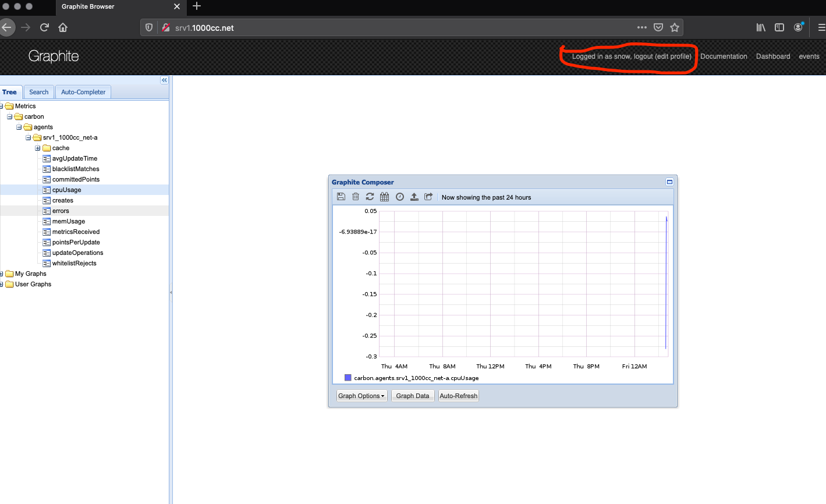This screenshot has width=826, height=504.
Task: Select the updateOperations metric
Action: [x=77, y=253]
